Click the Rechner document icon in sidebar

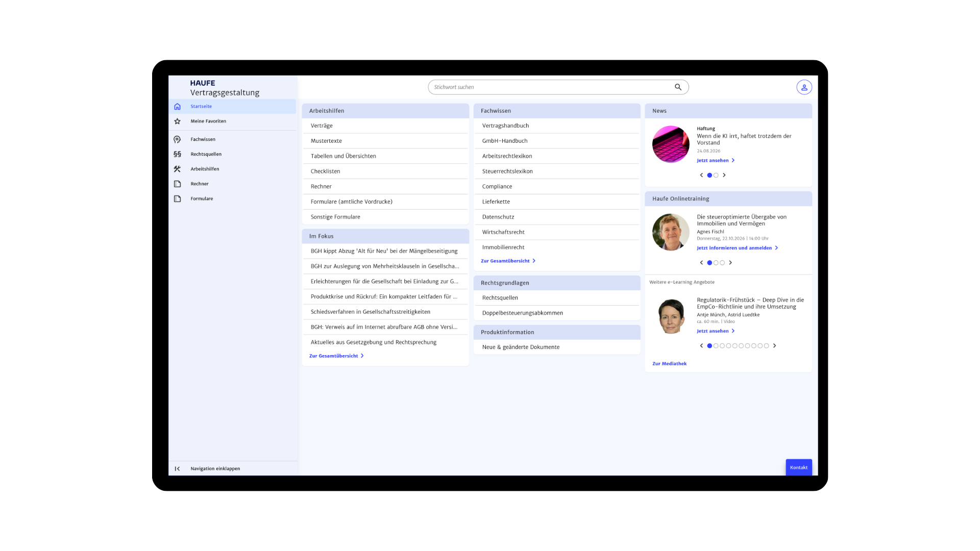pos(177,184)
